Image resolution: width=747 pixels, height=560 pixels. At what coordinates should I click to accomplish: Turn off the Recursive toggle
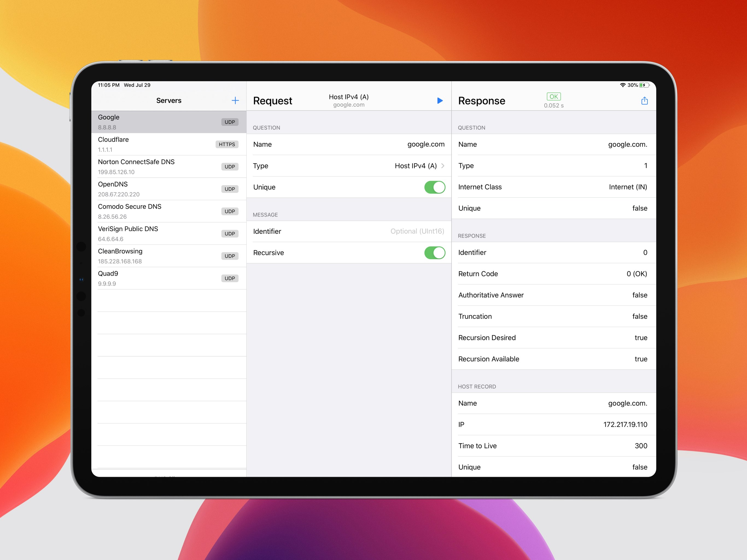[435, 253]
